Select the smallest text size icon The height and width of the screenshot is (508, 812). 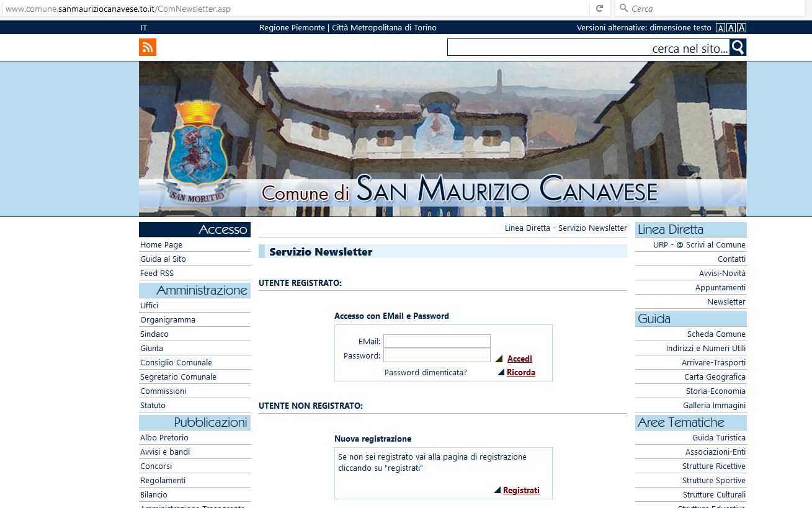720,28
